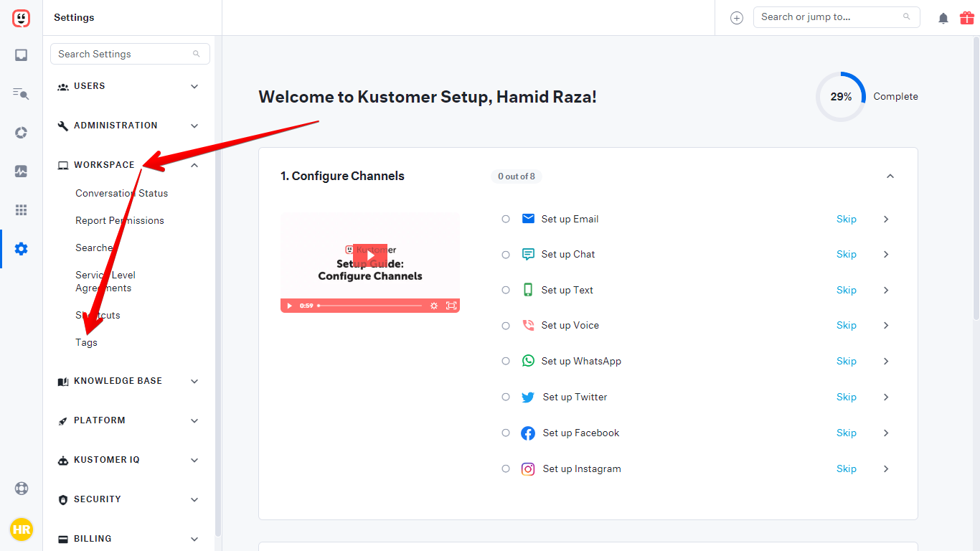Open the Kustomer logo home icon

coord(22,18)
